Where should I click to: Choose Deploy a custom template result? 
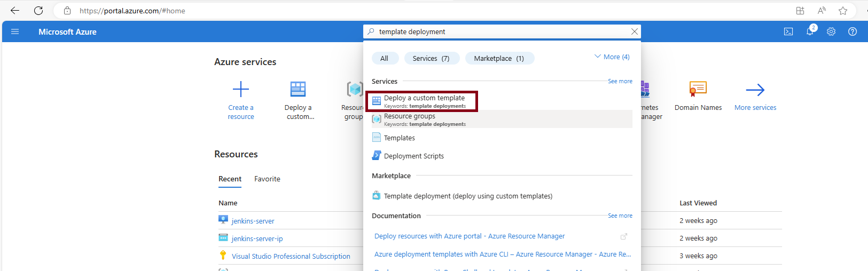[x=424, y=98]
